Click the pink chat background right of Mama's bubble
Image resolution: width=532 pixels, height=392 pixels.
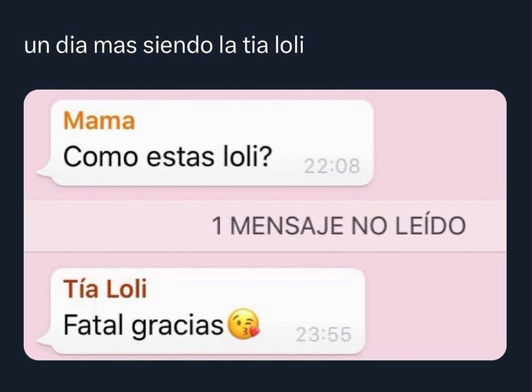click(x=440, y=143)
